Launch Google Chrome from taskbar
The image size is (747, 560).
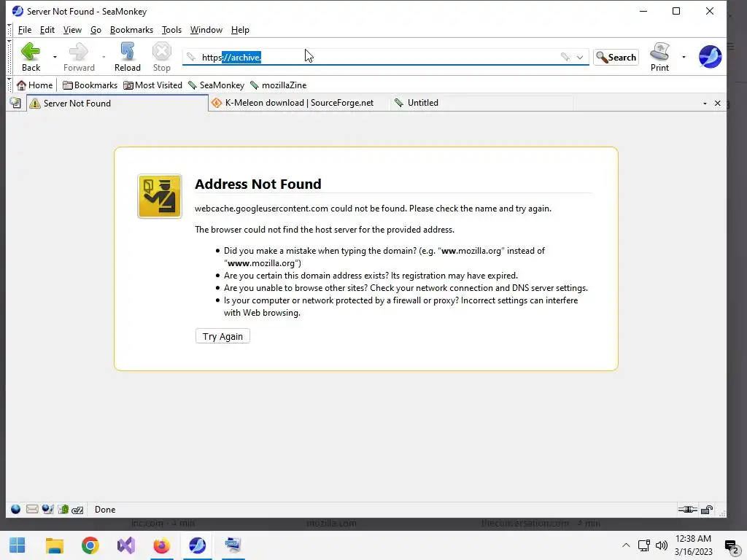click(x=90, y=545)
